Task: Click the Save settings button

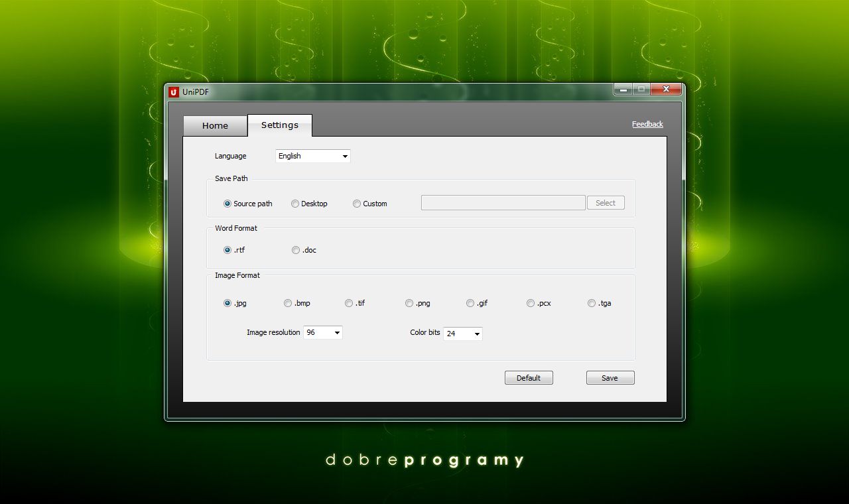Action: tap(610, 378)
